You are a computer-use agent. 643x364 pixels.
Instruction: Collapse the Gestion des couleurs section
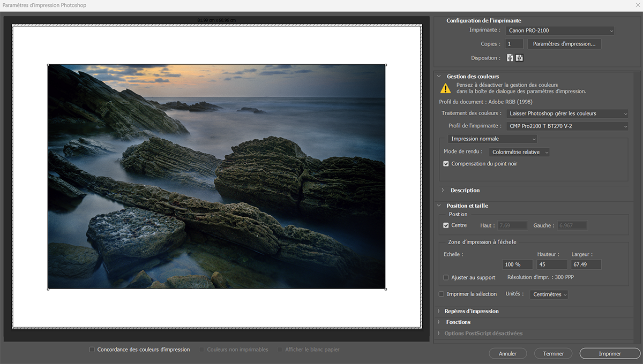click(x=439, y=77)
